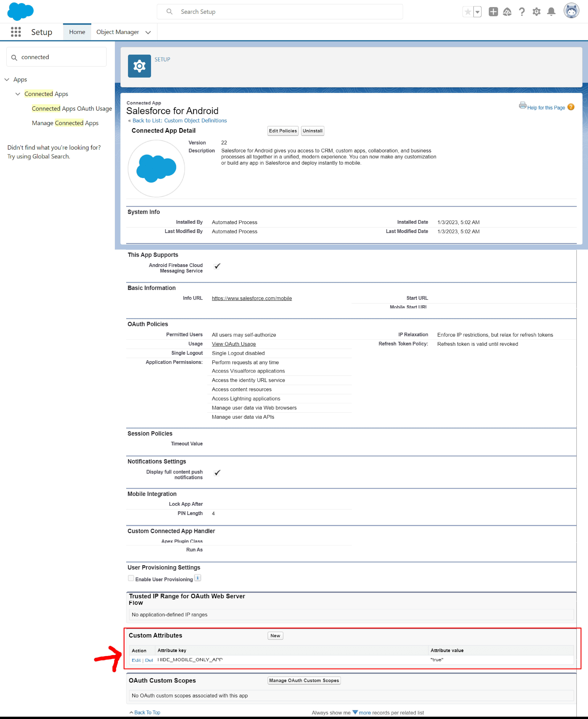This screenshot has height=719, width=588.
Task: Collapse the Connected Apps tree node
Action: click(x=18, y=94)
